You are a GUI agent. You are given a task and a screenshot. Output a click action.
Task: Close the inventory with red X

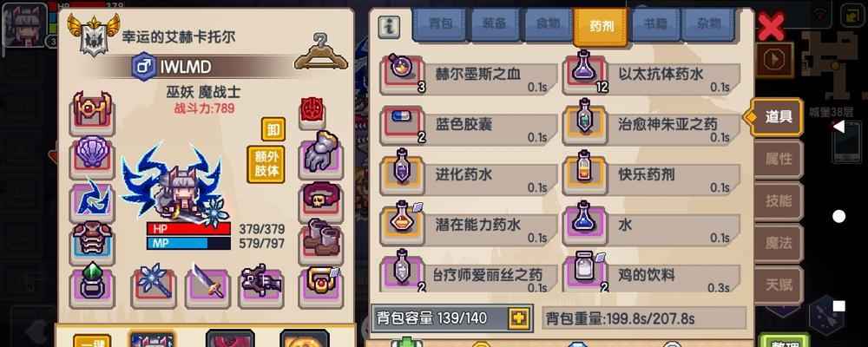(771, 27)
